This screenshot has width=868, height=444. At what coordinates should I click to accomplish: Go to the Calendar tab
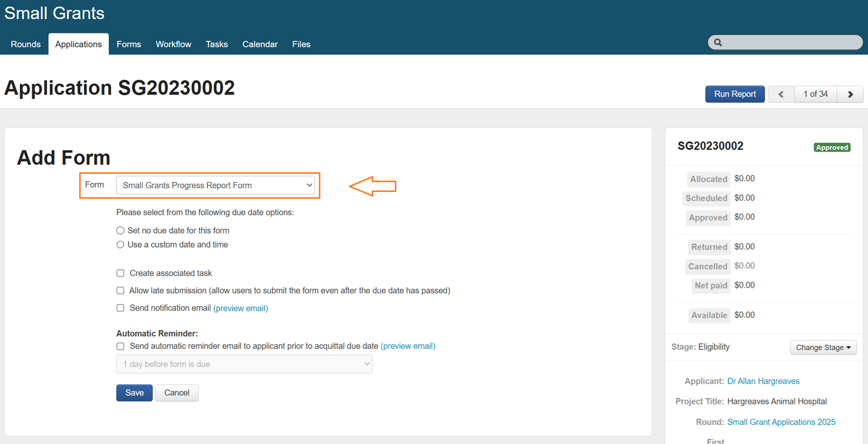[x=260, y=45]
